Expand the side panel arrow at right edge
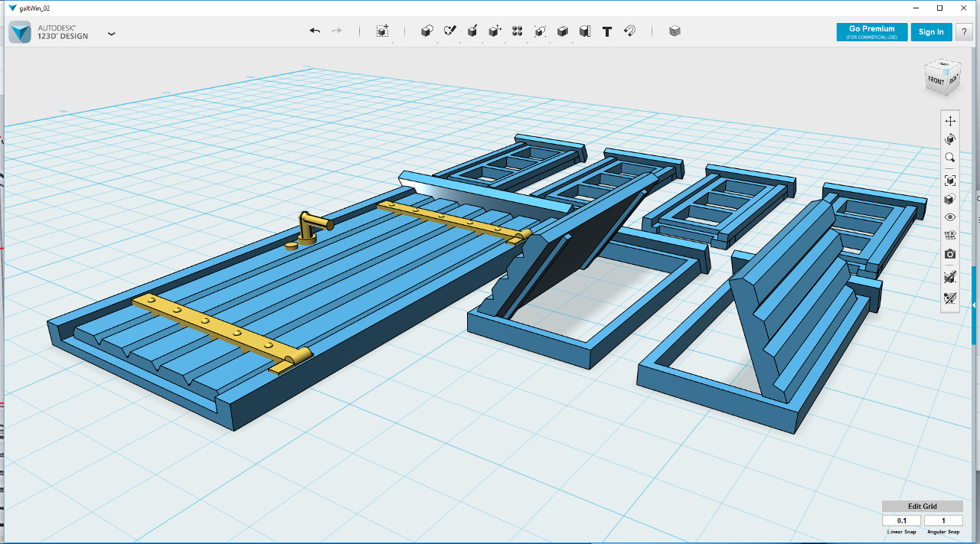980x544 pixels. pyautogui.click(x=974, y=305)
